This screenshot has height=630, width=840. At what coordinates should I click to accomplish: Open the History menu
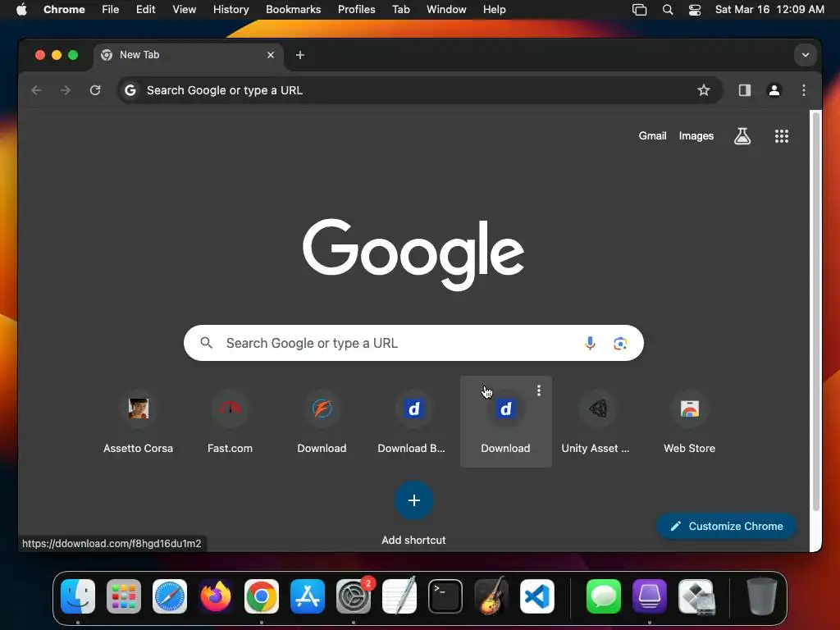(x=231, y=10)
